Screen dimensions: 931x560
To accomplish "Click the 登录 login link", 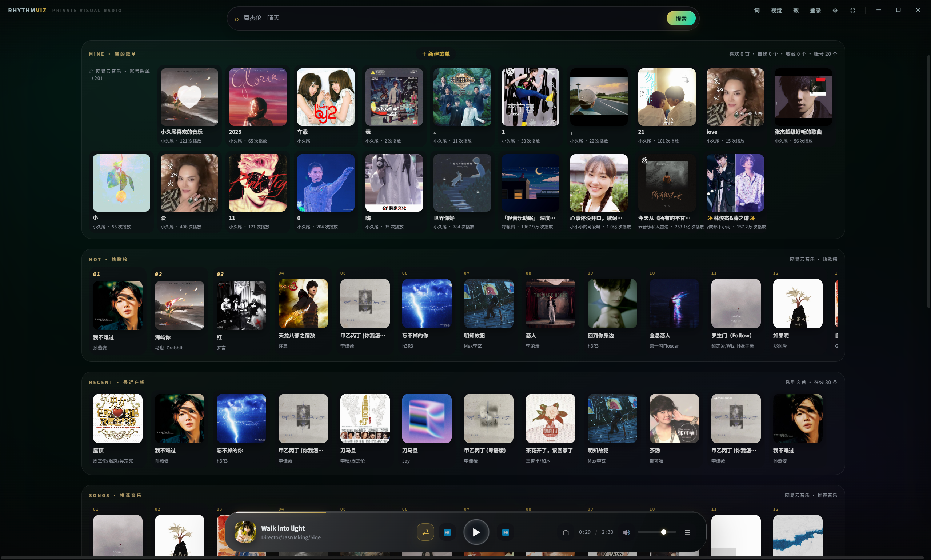I will (x=815, y=10).
